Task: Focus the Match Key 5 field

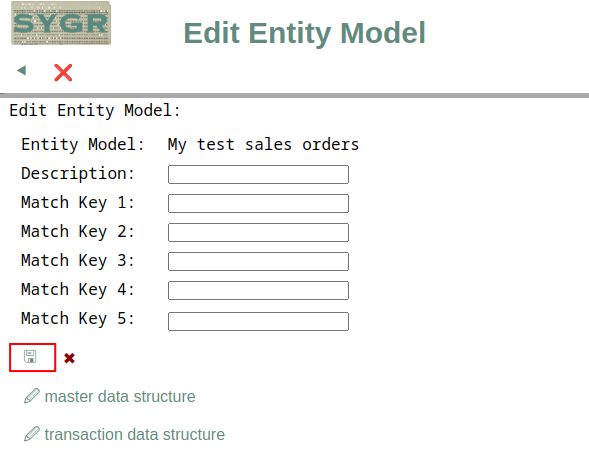Action: click(258, 321)
